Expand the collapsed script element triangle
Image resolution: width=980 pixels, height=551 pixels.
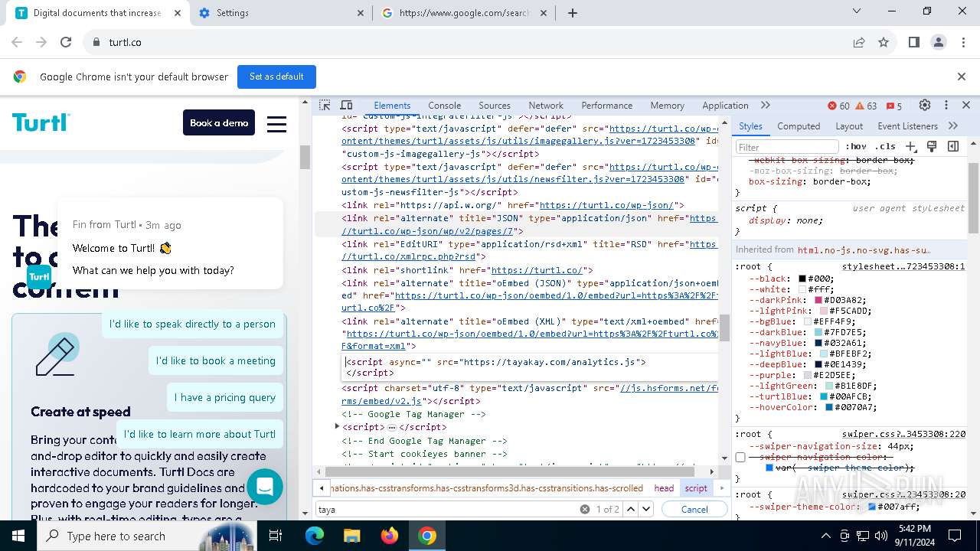click(x=337, y=426)
